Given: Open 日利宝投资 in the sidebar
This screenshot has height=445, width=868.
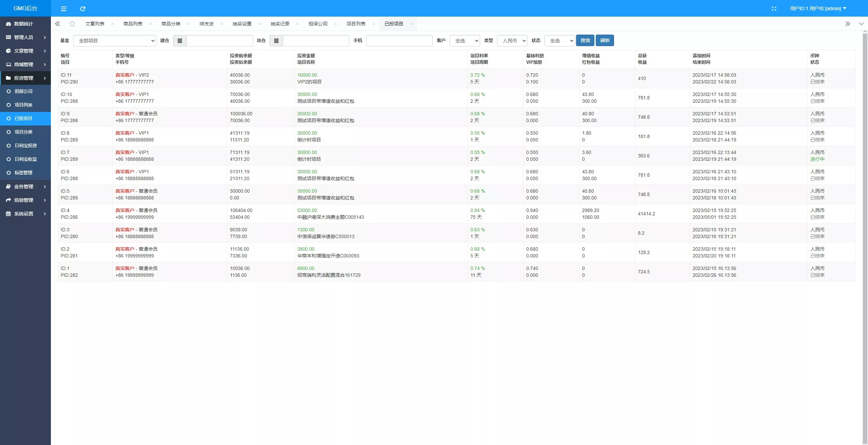Looking at the screenshot, I should pyautogui.click(x=25, y=146).
